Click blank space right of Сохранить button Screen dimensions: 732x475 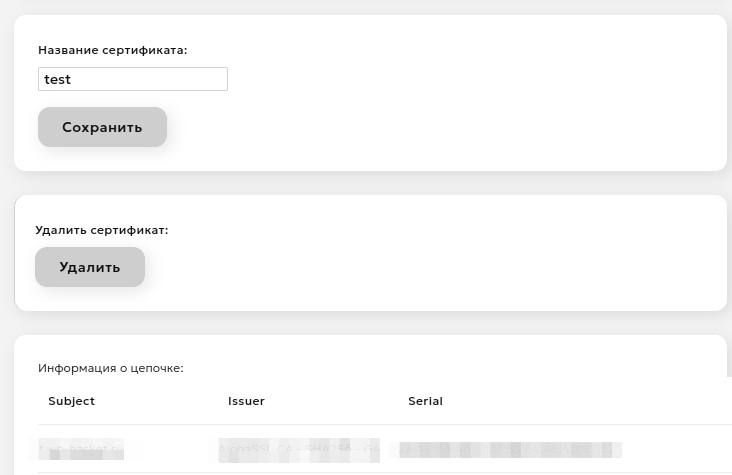400,127
